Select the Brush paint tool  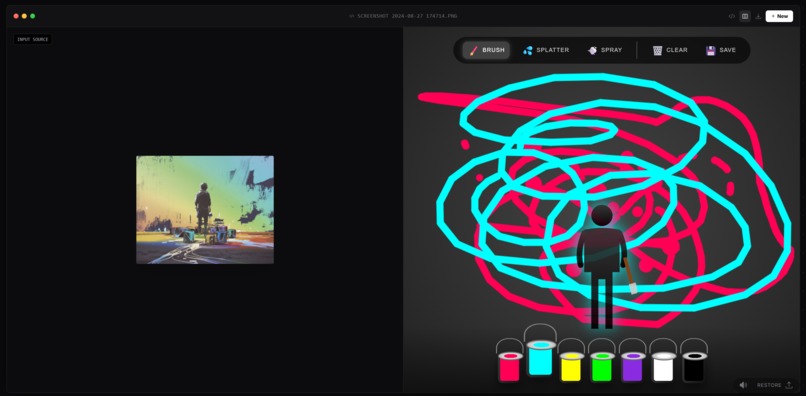[486, 50]
